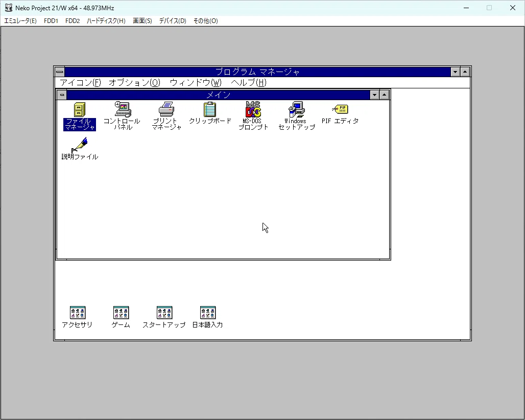Minimize the Neko Project 21/W emulator window
Viewport: 525px width, 420px height.
466,8
